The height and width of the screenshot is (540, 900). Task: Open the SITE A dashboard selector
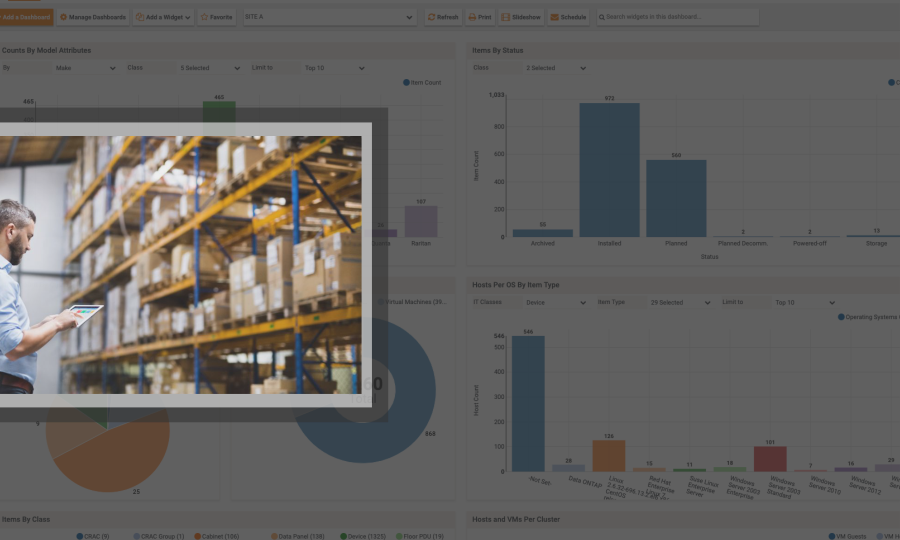328,17
